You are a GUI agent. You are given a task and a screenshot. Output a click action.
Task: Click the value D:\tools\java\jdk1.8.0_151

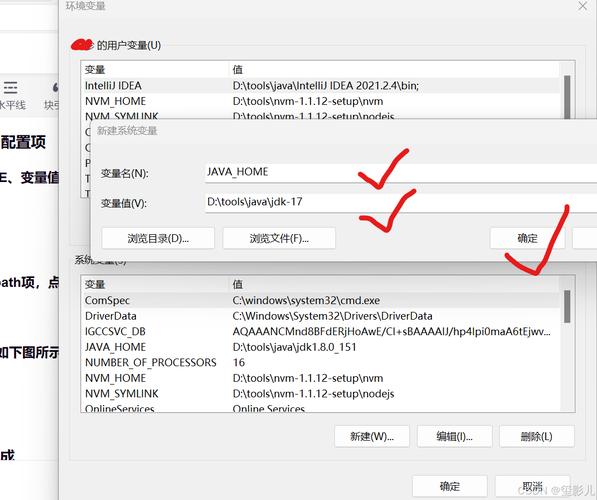pyautogui.click(x=294, y=347)
